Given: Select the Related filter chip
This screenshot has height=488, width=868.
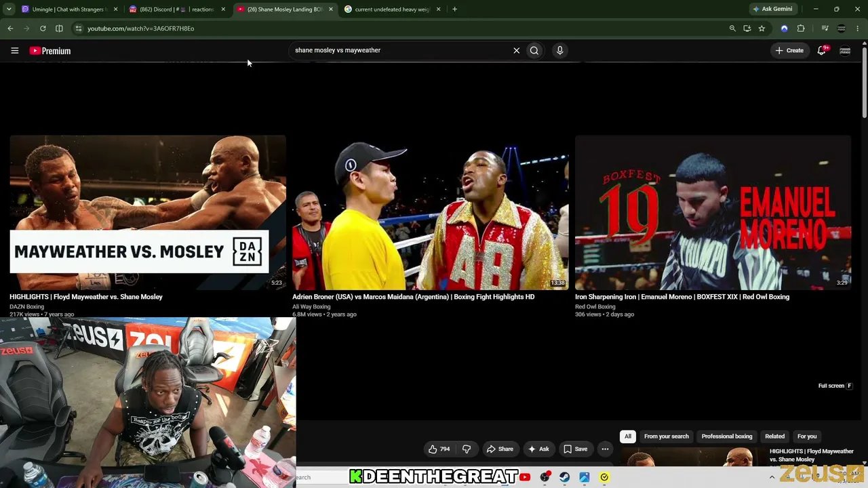Looking at the screenshot, I should tap(774, 436).
